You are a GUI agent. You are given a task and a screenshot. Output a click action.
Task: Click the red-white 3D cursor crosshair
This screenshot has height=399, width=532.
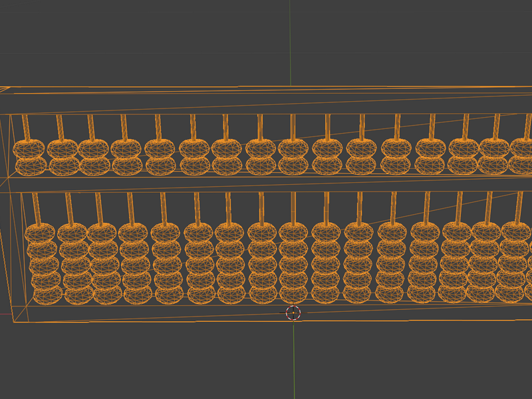click(x=293, y=313)
